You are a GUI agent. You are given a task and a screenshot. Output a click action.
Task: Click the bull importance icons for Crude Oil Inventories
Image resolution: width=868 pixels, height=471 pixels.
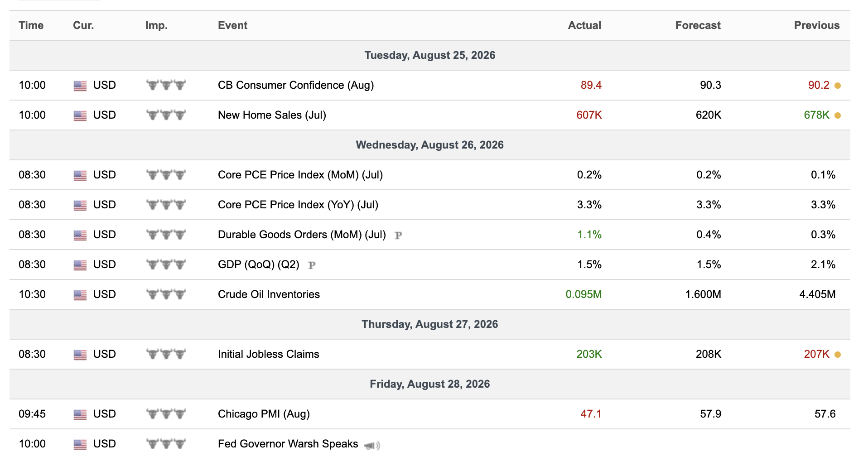pyautogui.click(x=166, y=294)
